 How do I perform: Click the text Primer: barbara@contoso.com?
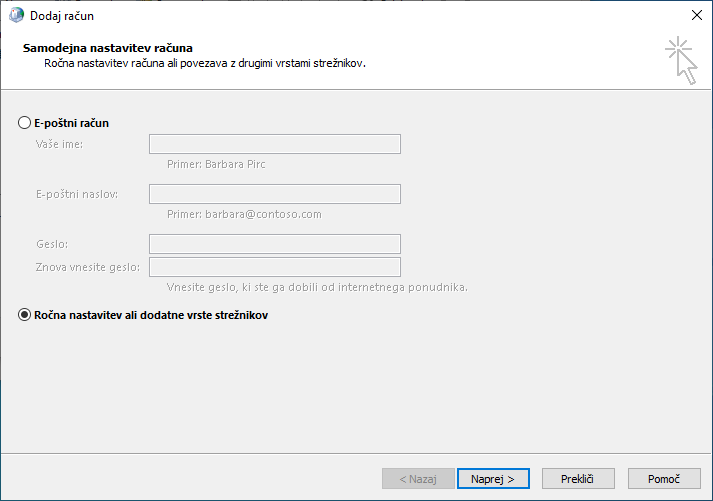point(244,214)
